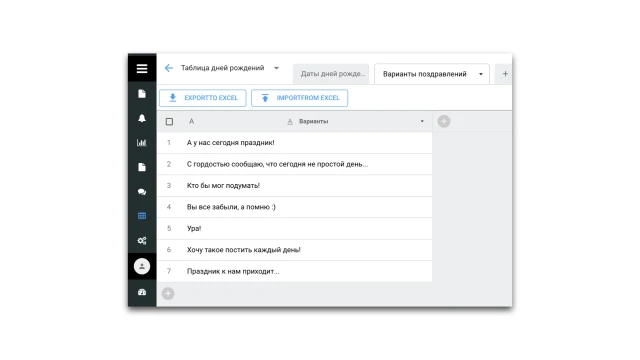Click the Варианты column header label
Viewport: 640px width, 360px height.
(x=313, y=121)
